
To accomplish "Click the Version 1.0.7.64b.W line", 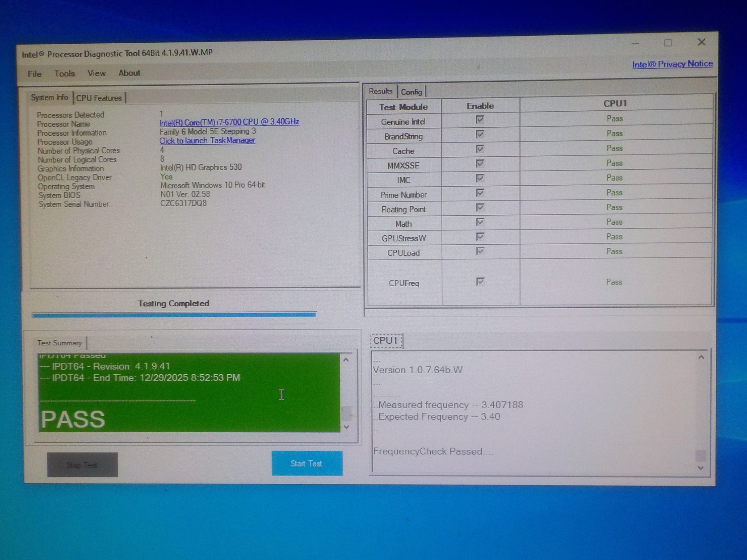I will pos(418,370).
